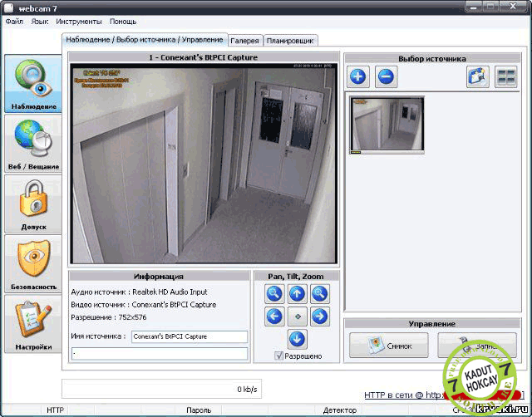The height and width of the screenshot is (417, 532).
Task: Click the Видео источник Conexant's BtPCI Capture line
Action: tap(144, 305)
